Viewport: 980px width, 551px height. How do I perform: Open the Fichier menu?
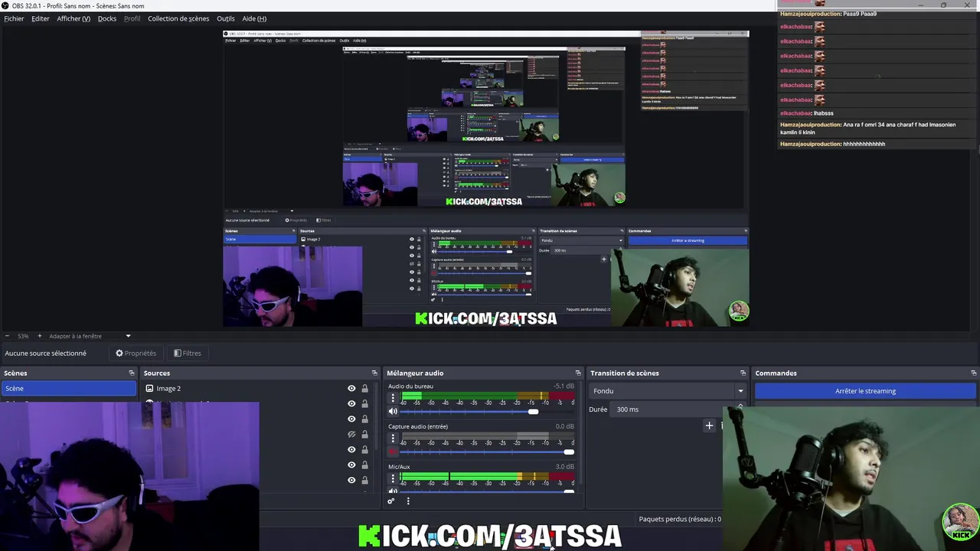coord(14,18)
